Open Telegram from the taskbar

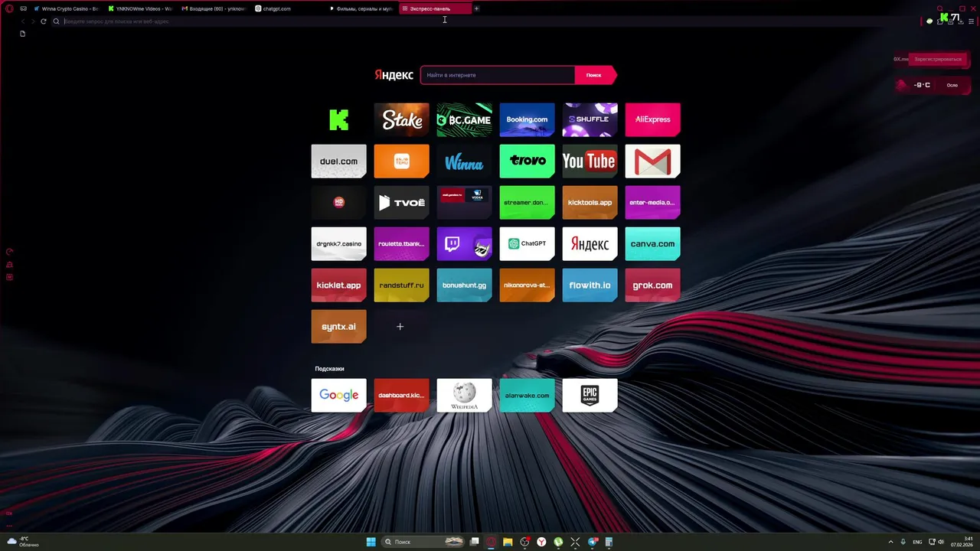(x=593, y=542)
